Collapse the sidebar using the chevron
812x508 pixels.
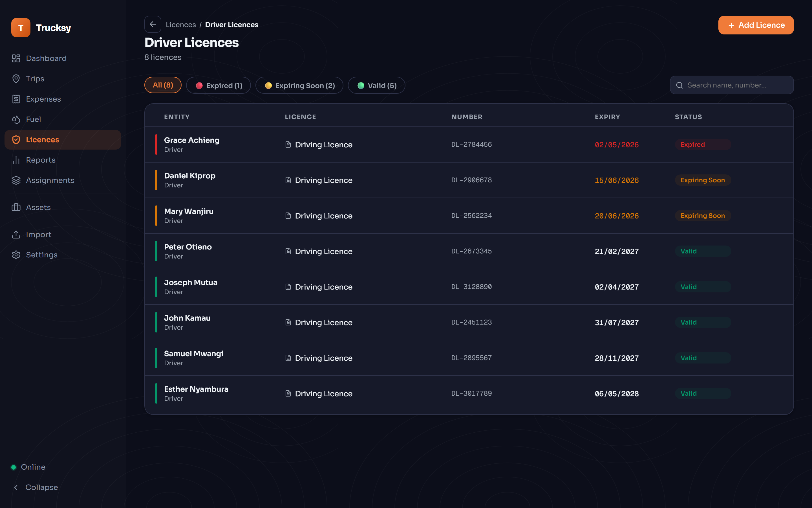[x=16, y=487]
